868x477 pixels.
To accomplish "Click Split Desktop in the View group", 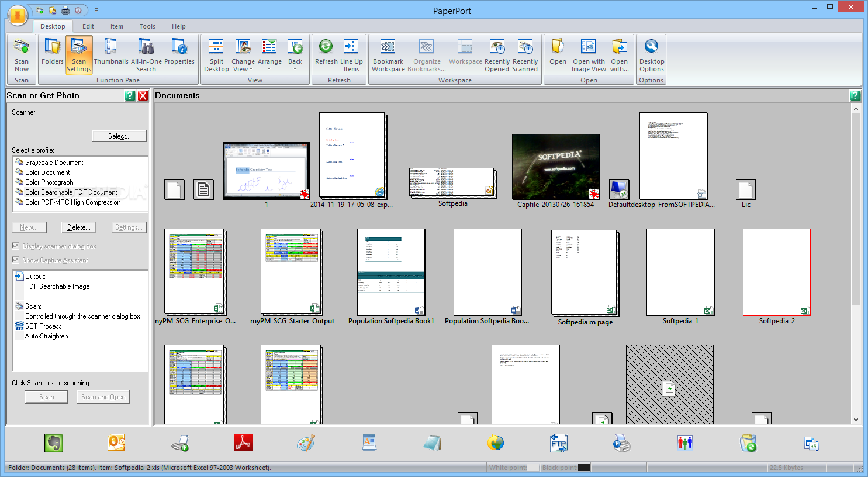I will (x=216, y=55).
